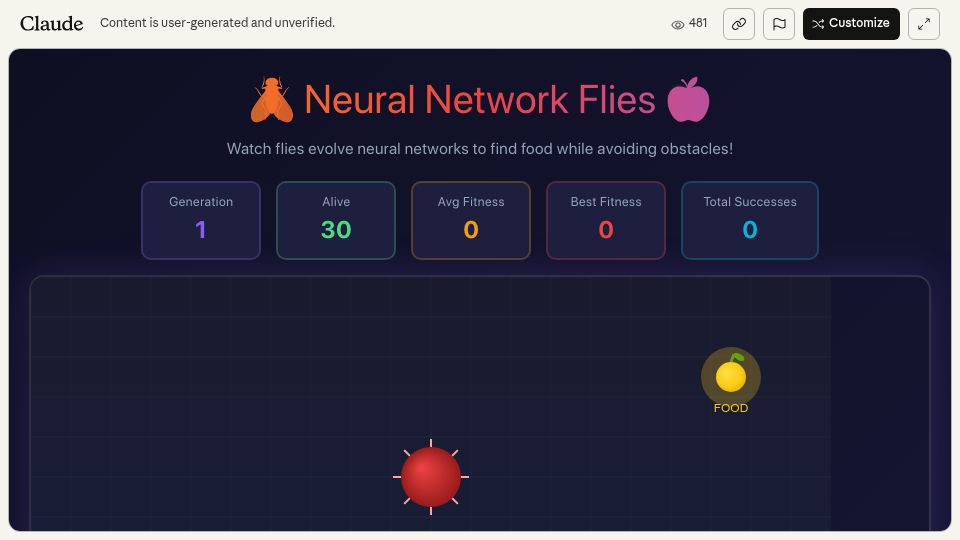Click the 481 views count
The width and height of the screenshot is (960, 540).
point(698,23)
